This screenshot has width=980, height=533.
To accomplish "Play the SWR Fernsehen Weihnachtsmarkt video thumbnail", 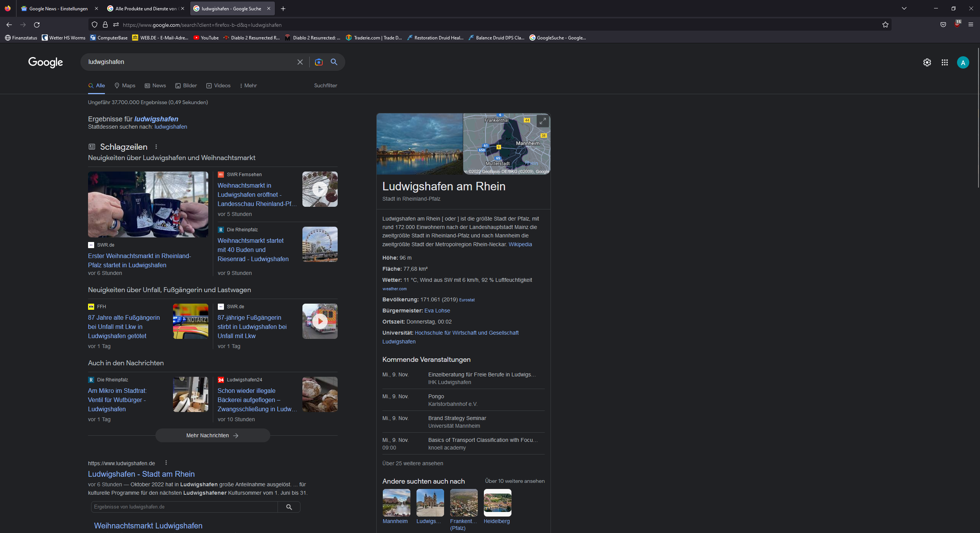I will (x=320, y=189).
